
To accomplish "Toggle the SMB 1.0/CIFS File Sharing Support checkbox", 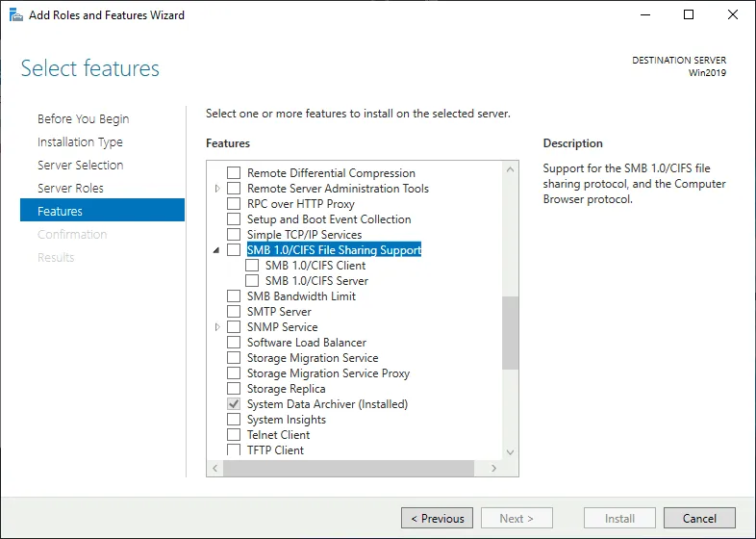I will coord(234,250).
